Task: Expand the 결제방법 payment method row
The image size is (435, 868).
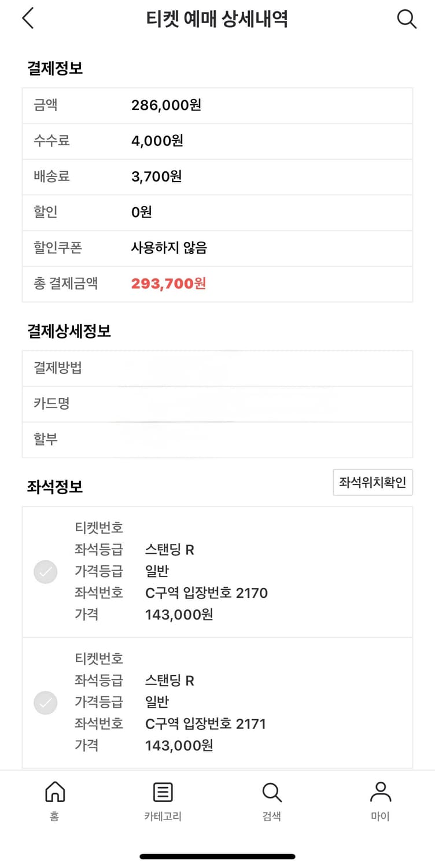Action: [217, 368]
